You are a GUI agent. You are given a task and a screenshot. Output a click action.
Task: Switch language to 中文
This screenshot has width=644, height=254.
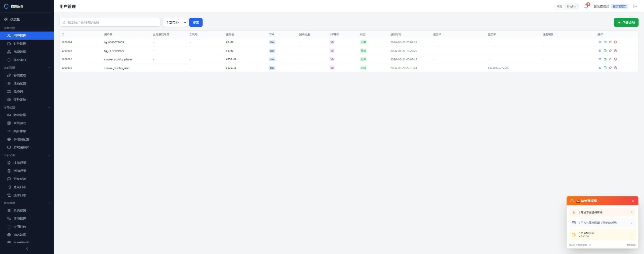[x=559, y=6]
